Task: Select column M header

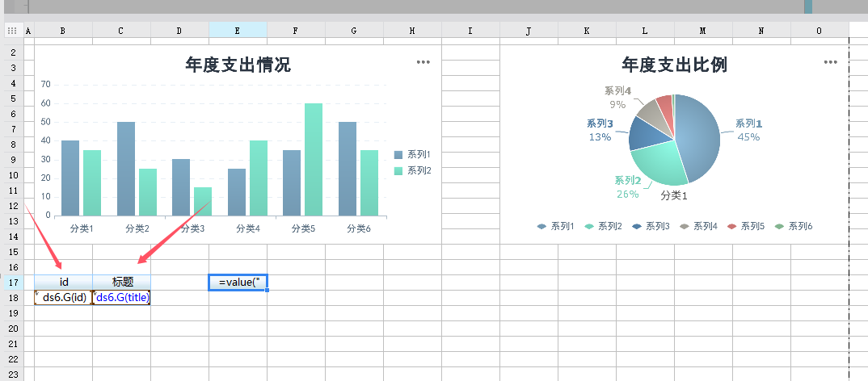Action: 703,31
